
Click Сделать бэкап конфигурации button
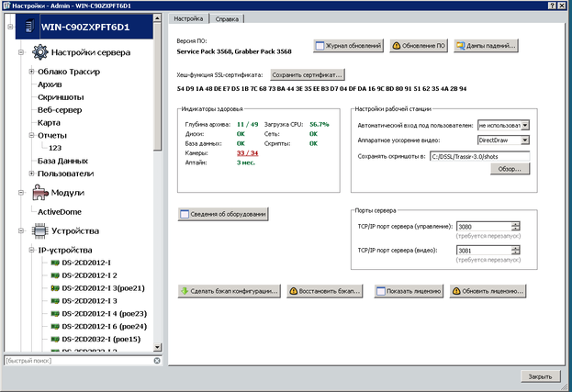(x=230, y=291)
